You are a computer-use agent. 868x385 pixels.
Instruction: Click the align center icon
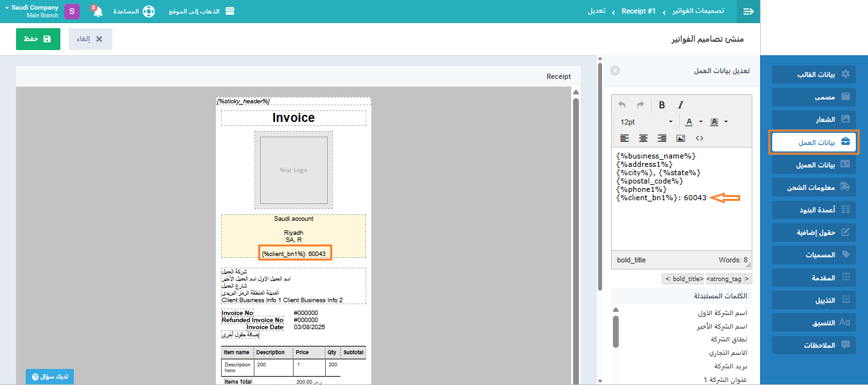tap(643, 138)
